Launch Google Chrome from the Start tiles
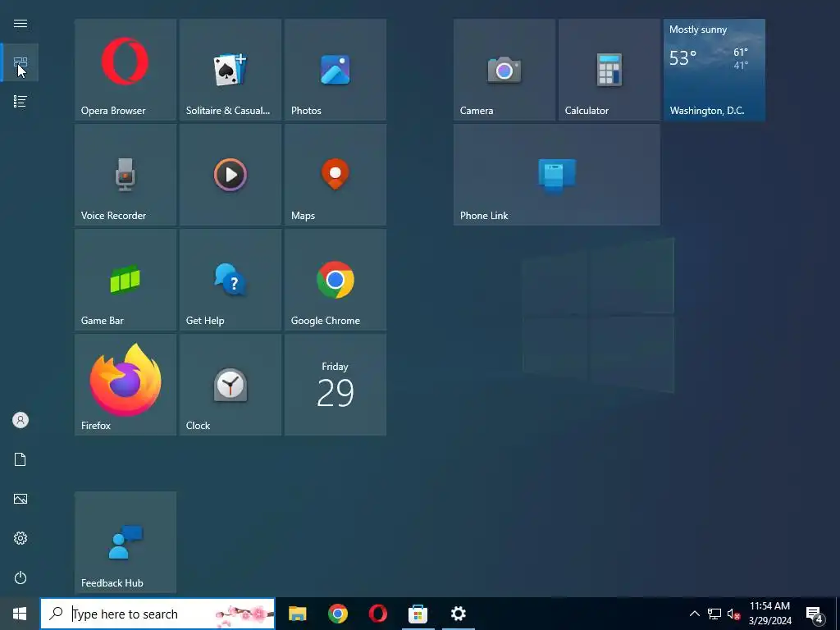 336,280
